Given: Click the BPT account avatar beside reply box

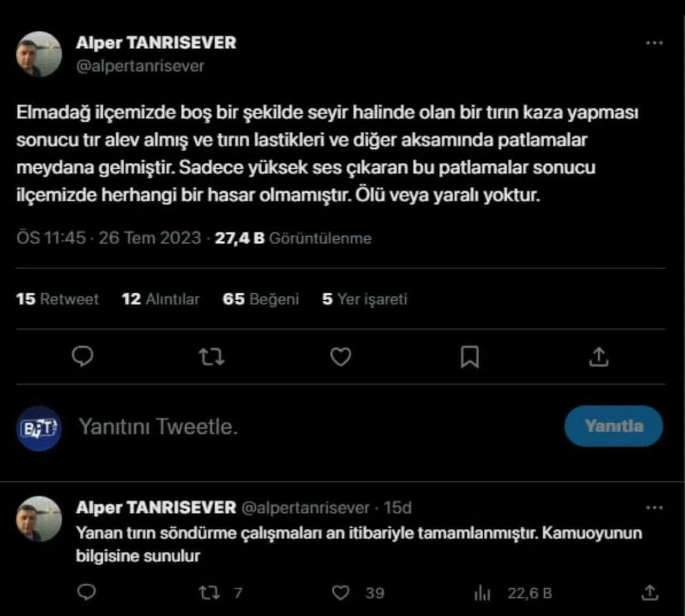Looking at the screenshot, I should click(39, 428).
